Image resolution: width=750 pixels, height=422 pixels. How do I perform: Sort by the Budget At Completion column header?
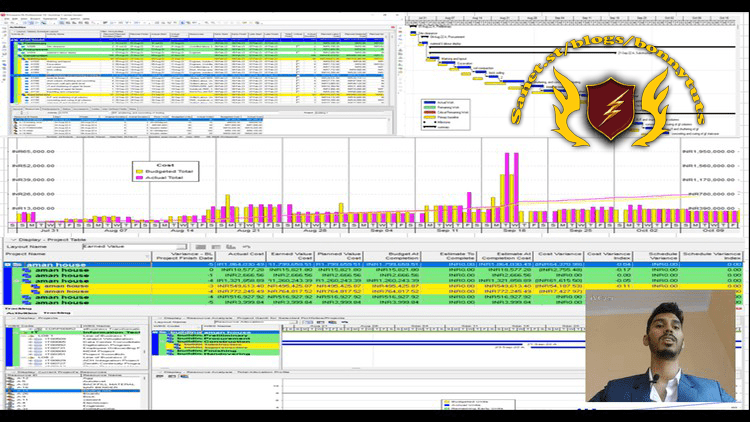tap(392, 256)
